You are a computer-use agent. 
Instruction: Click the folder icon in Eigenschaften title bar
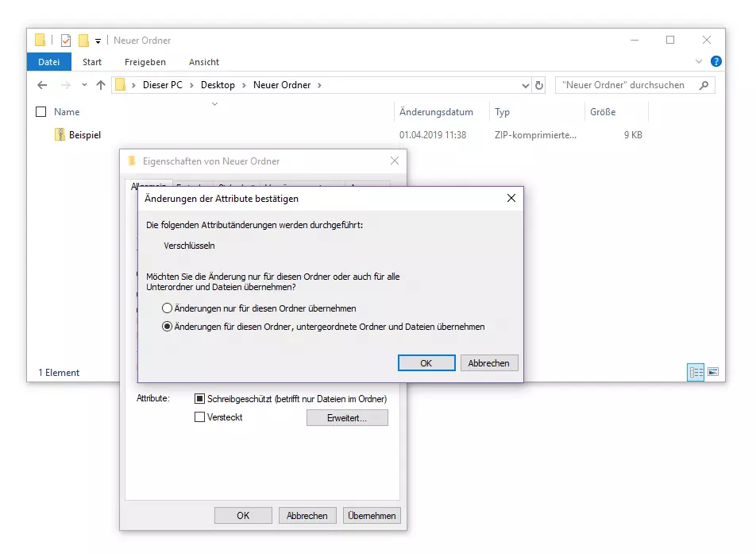132,161
